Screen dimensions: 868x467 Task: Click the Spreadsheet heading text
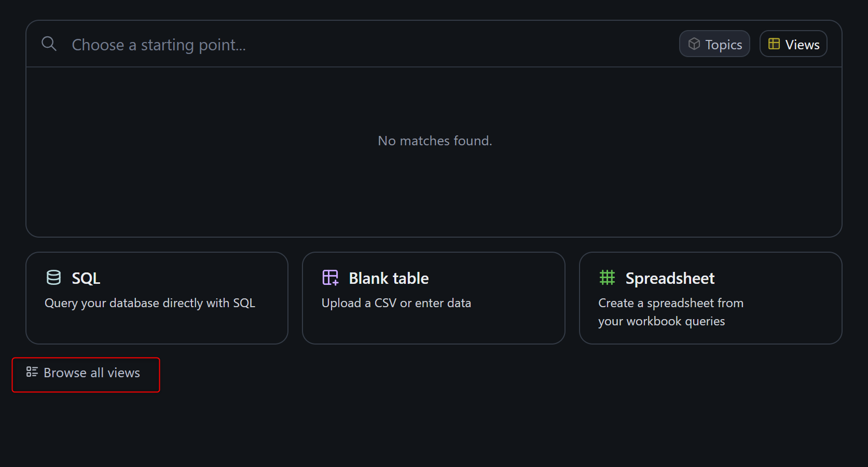tap(670, 279)
